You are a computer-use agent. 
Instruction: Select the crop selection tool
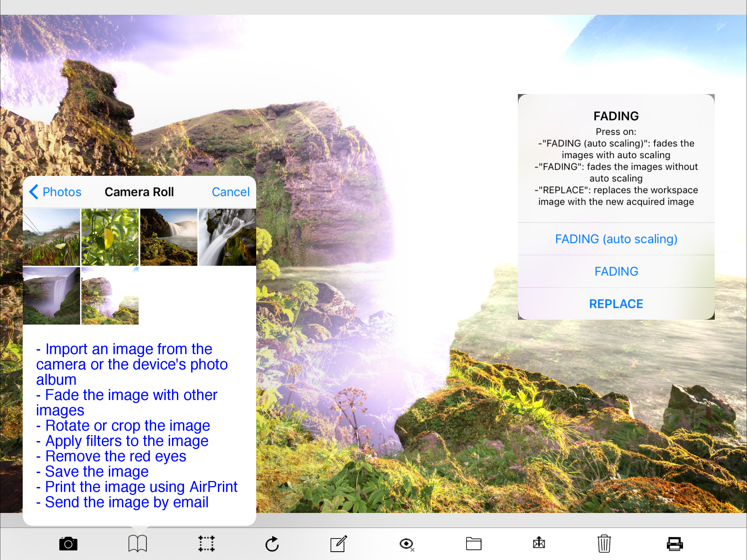click(206, 544)
